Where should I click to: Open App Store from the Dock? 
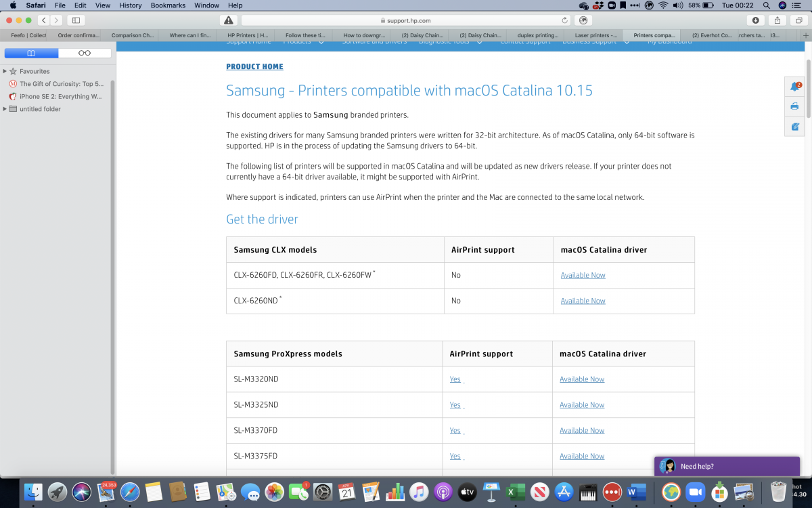coord(564,492)
